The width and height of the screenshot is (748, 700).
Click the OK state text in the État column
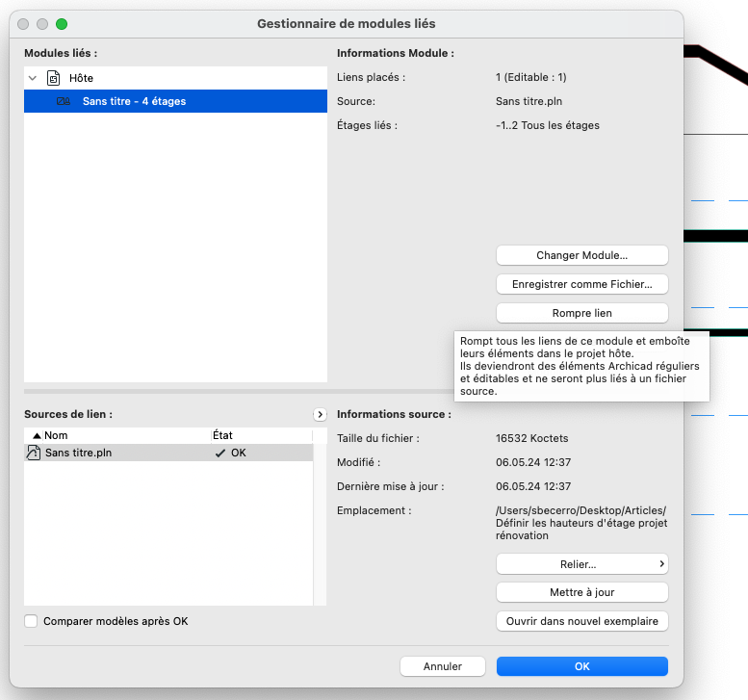pos(239,453)
